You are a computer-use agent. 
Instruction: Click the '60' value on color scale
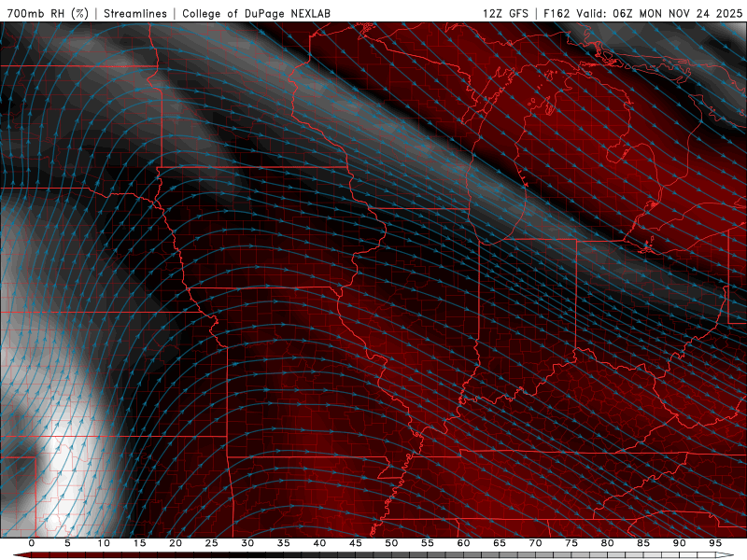tap(463, 543)
